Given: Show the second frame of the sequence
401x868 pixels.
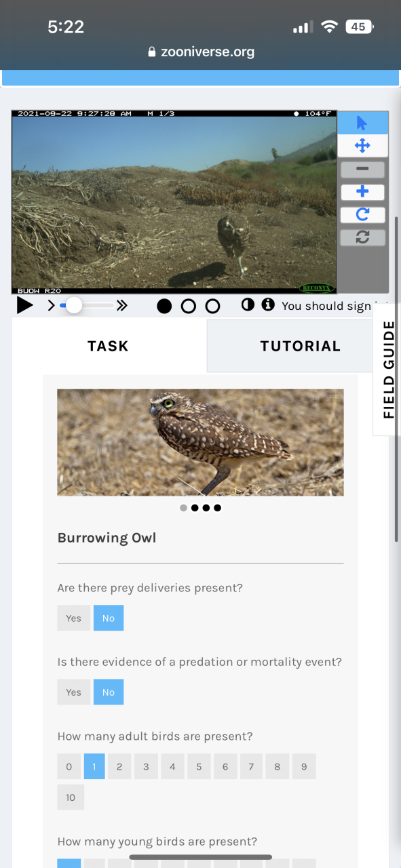Looking at the screenshot, I should (x=189, y=307).
